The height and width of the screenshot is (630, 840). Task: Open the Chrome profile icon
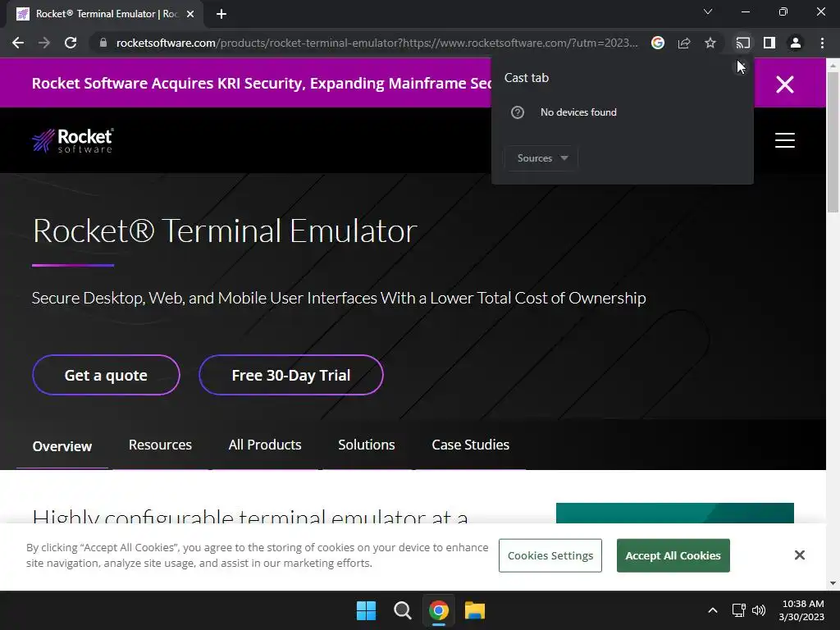click(796, 43)
